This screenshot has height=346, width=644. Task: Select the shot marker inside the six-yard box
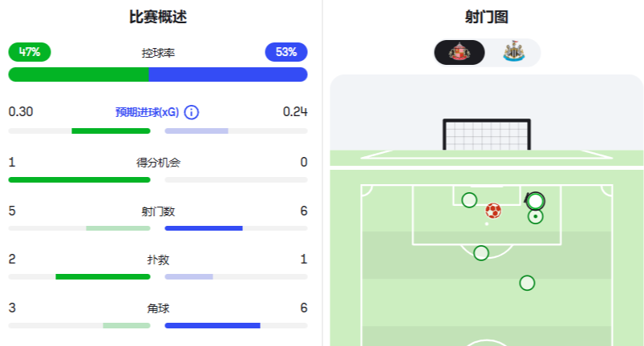[x=469, y=200]
